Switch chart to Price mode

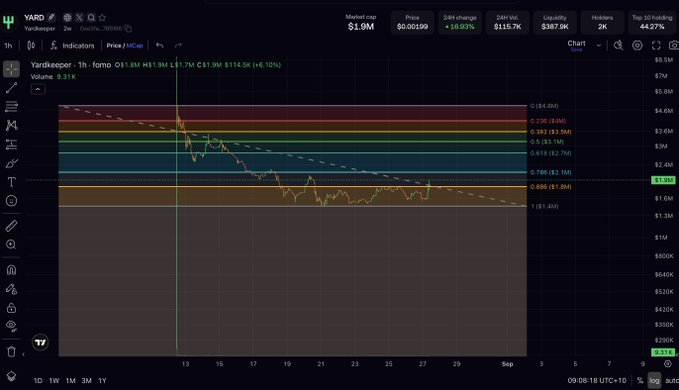[x=114, y=45]
